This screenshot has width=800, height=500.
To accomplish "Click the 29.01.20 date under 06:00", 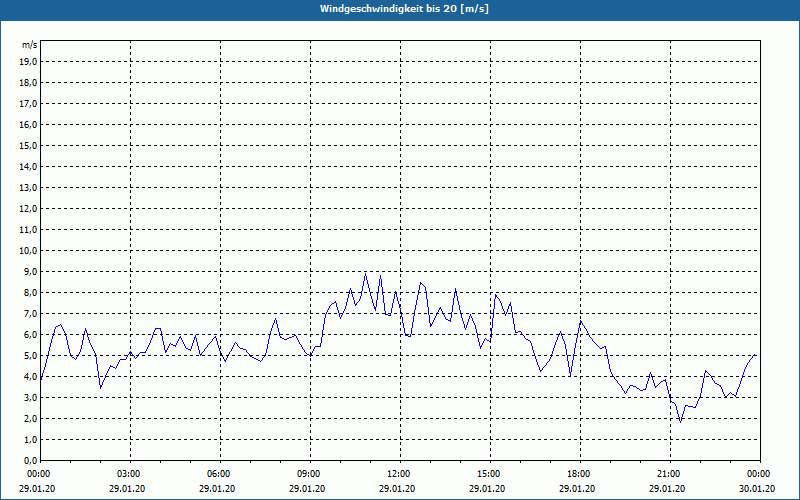I will pyautogui.click(x=217, y=489).
